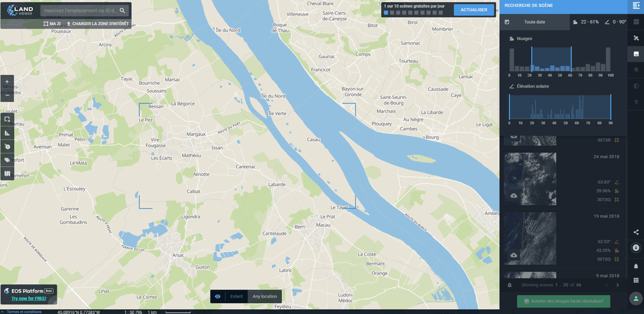Open CHARGER LA ZONE D'INTÉRÊT upload
The height and width of the screenshot is (314, 644).
pyautogui.click(x=98, y=24)
